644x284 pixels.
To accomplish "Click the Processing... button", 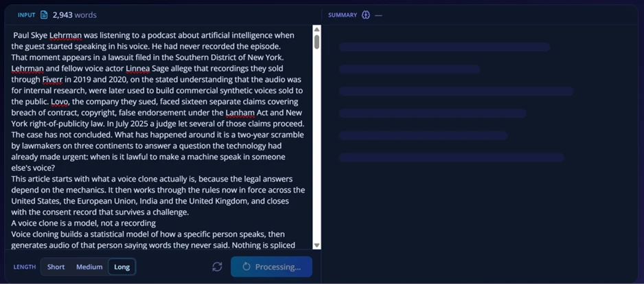I will click(x=271, y=267).
